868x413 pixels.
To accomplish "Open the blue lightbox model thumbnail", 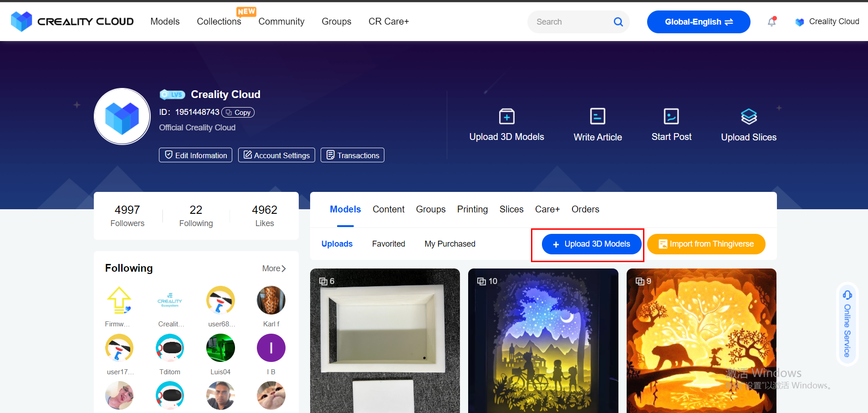I will point(543,341).
